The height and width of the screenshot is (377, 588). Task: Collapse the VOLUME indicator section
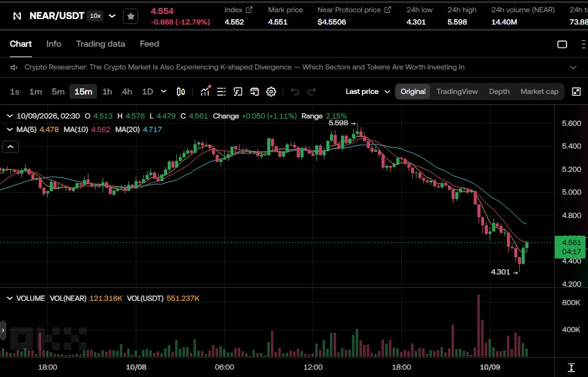(10, 298)
